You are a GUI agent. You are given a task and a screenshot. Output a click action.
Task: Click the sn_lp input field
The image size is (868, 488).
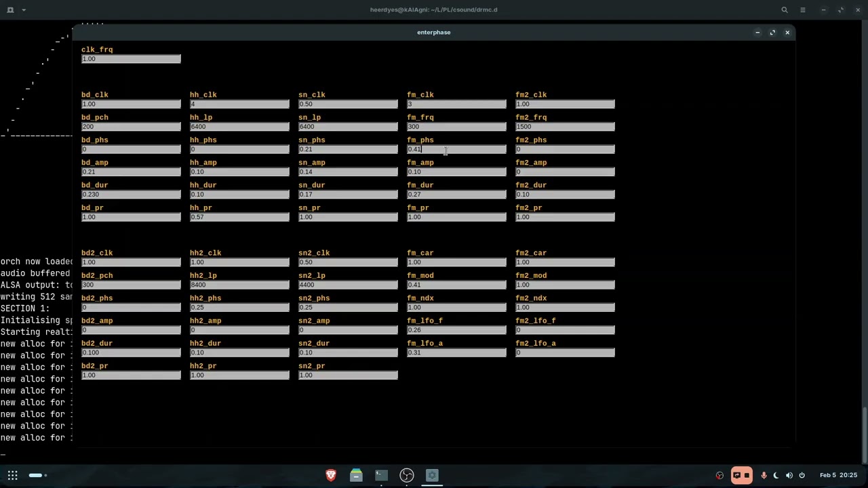click(x=348, y=127)
